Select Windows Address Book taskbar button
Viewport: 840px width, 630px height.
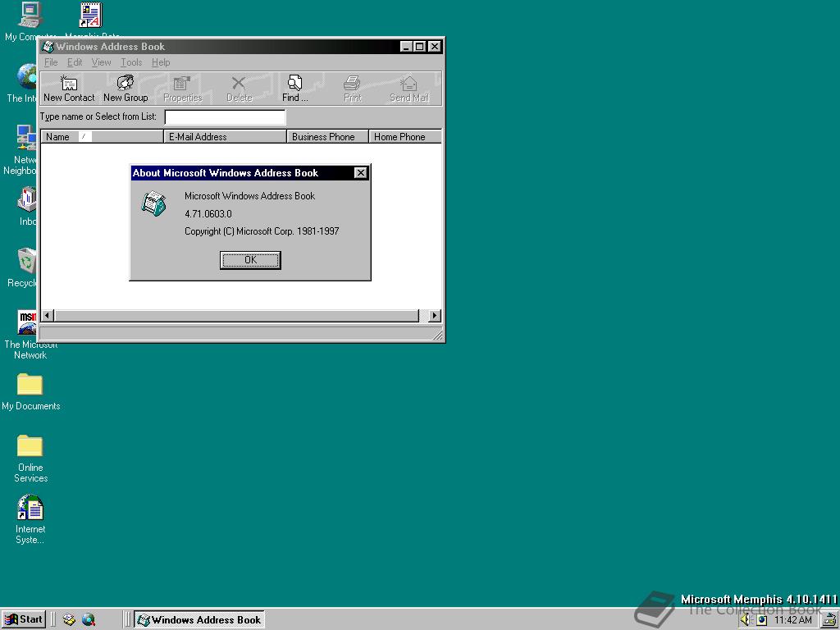click(199, 620)
